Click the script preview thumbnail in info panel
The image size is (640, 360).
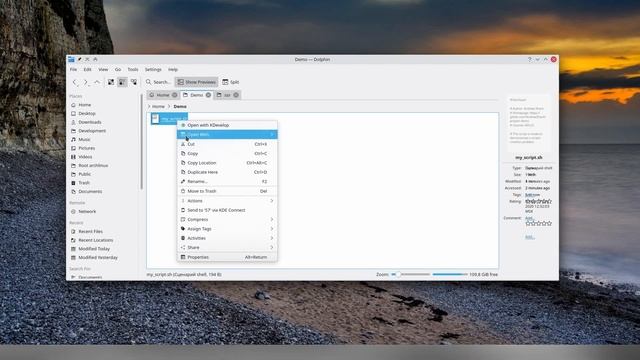point(528,124)
